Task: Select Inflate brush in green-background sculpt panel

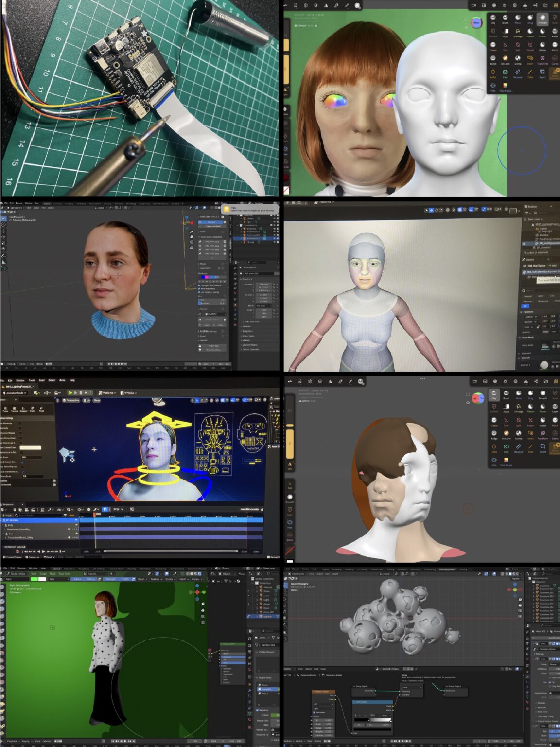Action: [x=542, y=46]
